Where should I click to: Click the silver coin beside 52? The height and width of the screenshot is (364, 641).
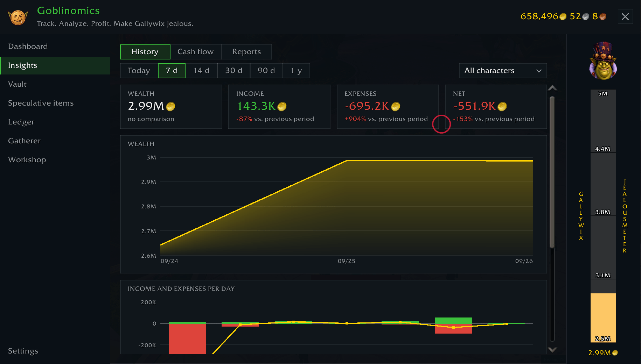point(585,17)
